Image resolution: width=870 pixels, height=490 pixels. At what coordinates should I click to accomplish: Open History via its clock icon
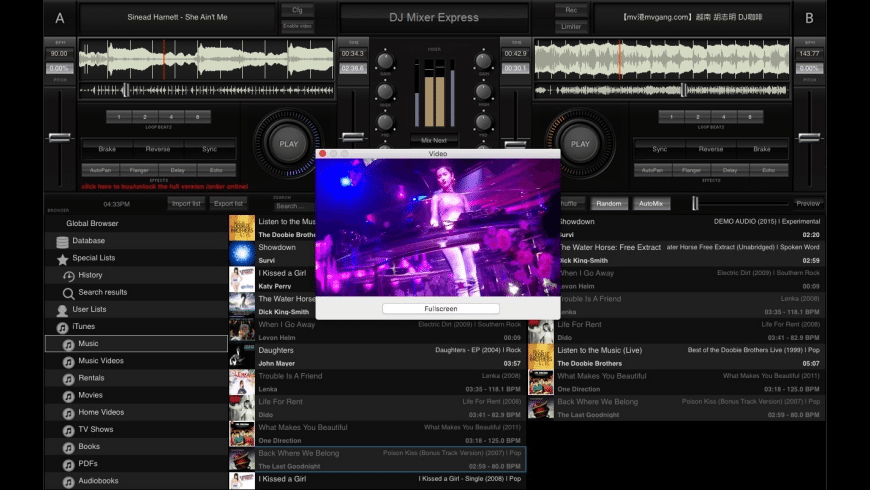[x=68, y=275]
